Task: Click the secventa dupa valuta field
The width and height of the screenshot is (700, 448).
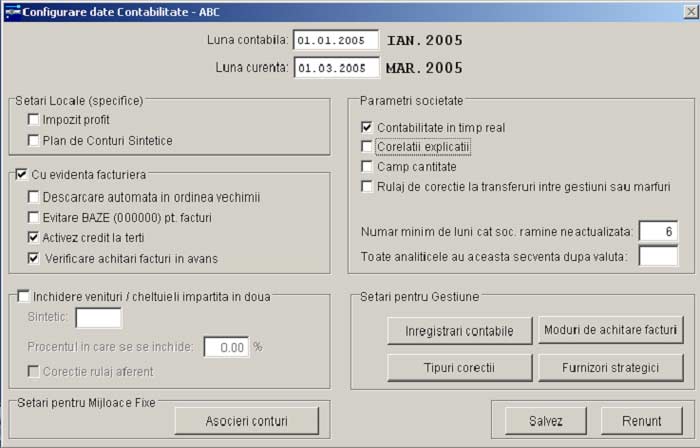Action: (658, 256)
